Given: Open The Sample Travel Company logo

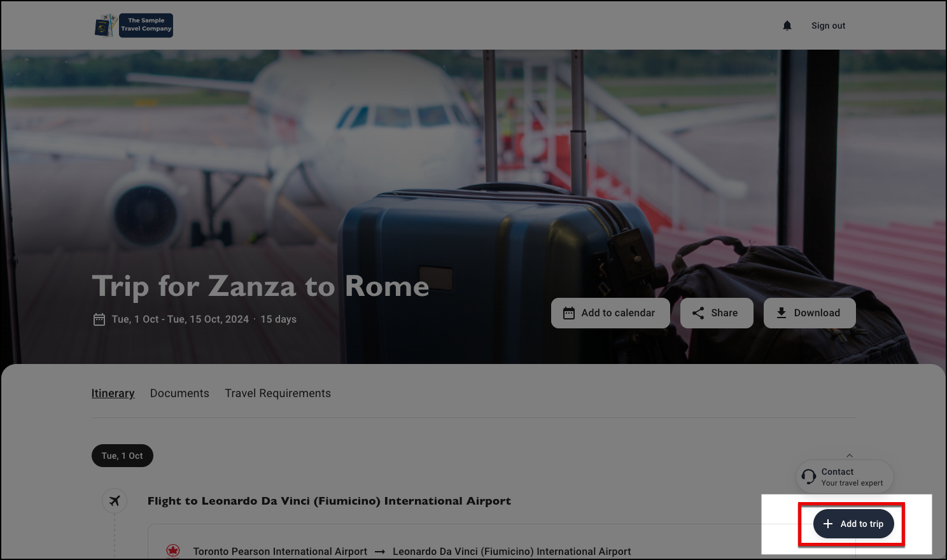Looking at the screenshot, I should [134, 25].
